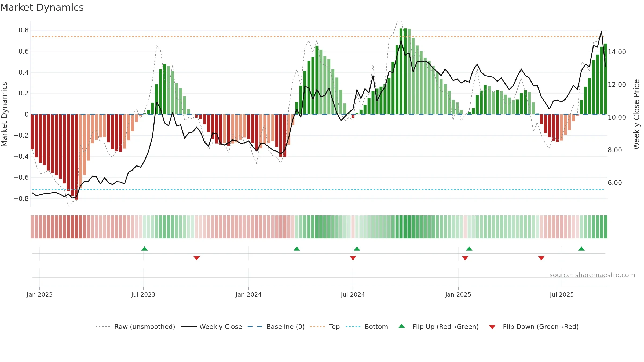The width and height of the screenshot is (644, 362).
Task: Click the Jan 2023 axis label
Action: tap(40, 294)
